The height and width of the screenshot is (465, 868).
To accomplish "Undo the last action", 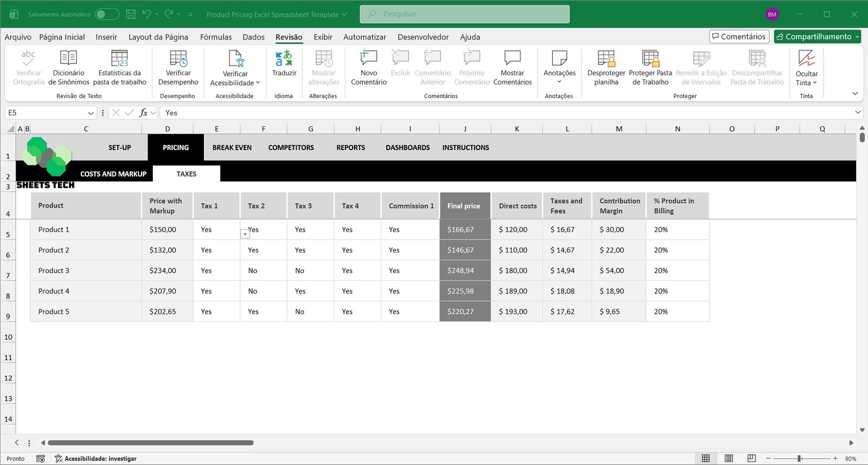I will pyautogui.click(x=146, y=14).
